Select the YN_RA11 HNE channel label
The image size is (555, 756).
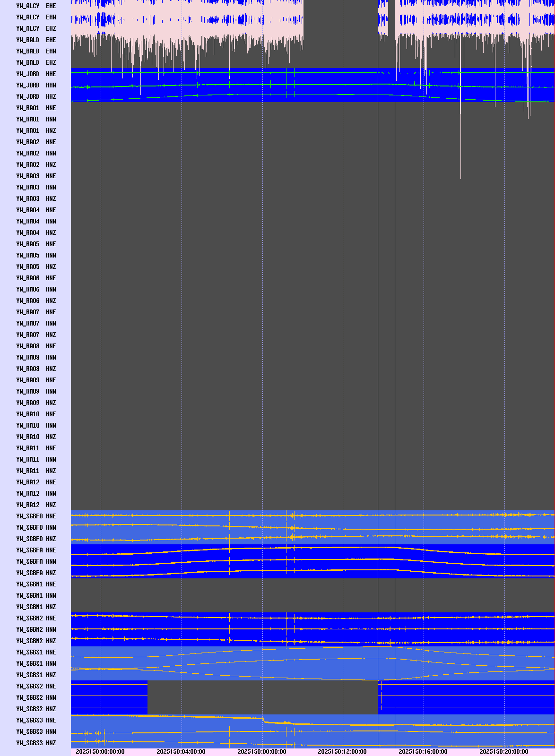pyautogui.click(x=36, y=448)
